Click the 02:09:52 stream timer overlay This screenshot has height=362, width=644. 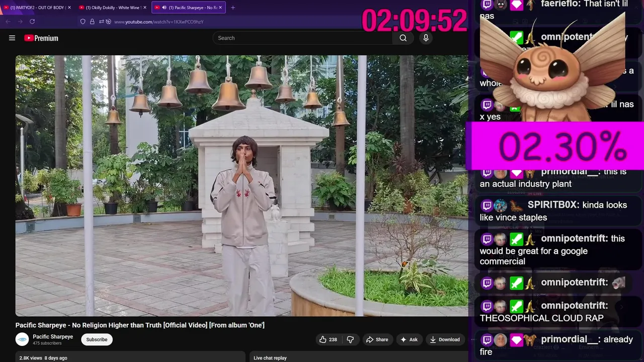[x=415, y=21]
